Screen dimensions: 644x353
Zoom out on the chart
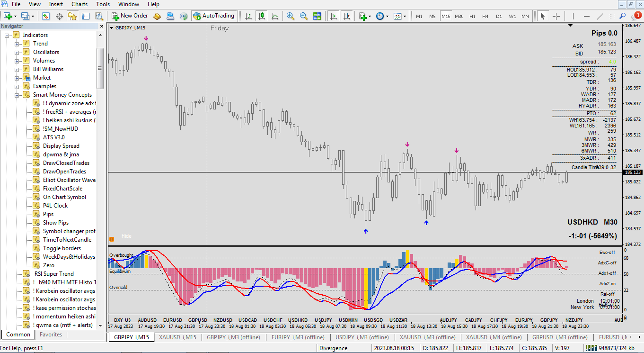[304, 16]
